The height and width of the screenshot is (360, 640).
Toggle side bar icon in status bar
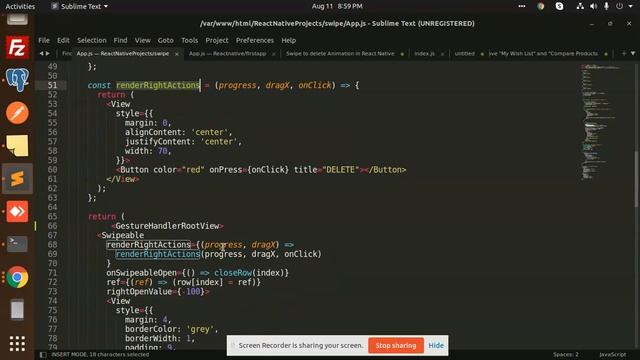point(43,355)
